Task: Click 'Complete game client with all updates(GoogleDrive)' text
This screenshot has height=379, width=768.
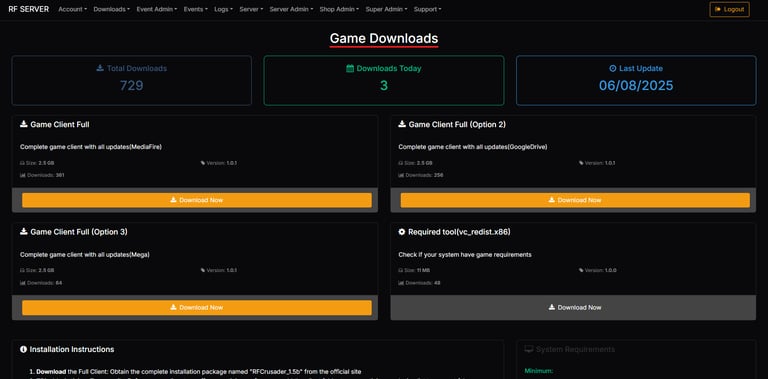Action: pyautogui.click(x=473, y=147)
